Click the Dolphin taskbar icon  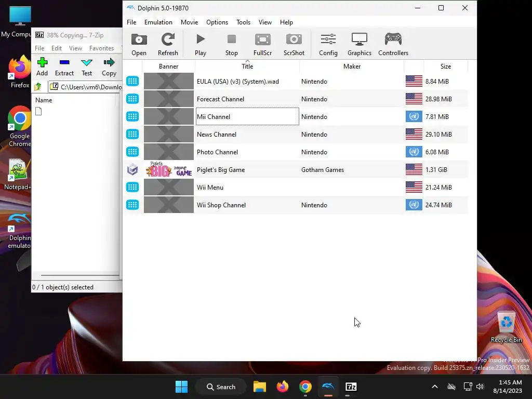pos(328,387)
